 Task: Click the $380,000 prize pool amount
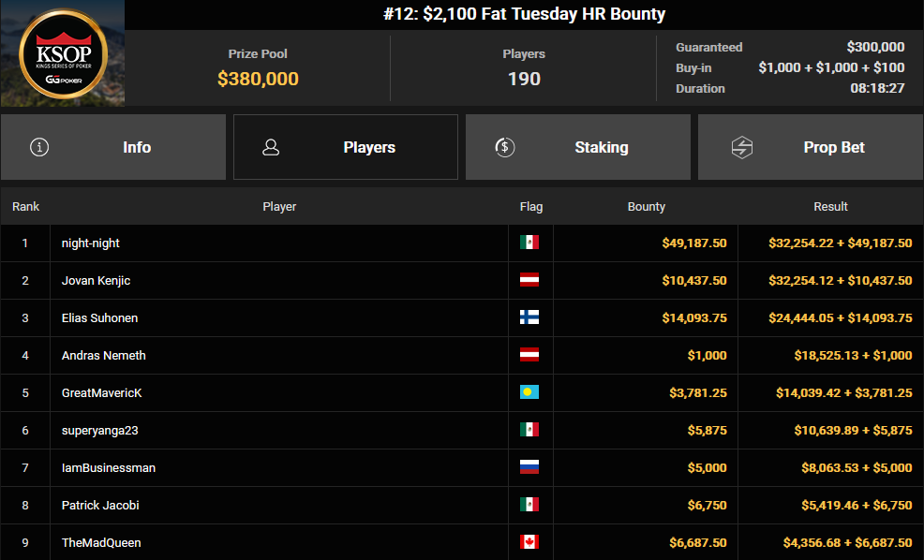[258, 79]
